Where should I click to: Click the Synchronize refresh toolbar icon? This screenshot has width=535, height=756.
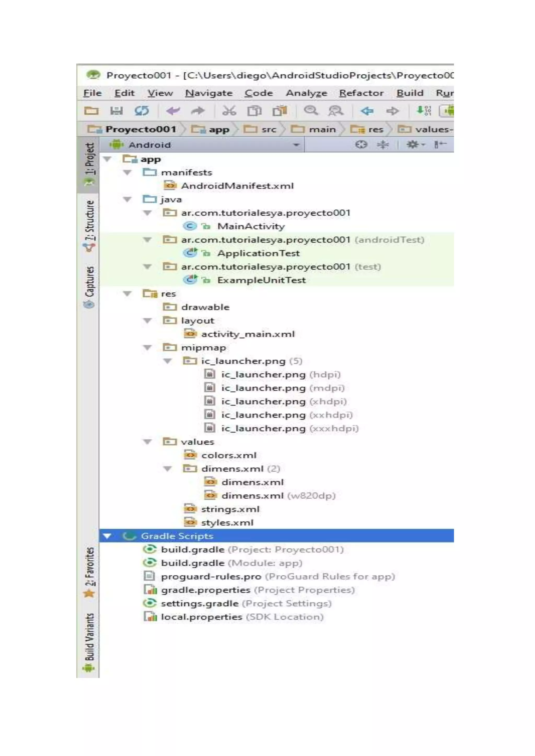click(x=142, y=111)
